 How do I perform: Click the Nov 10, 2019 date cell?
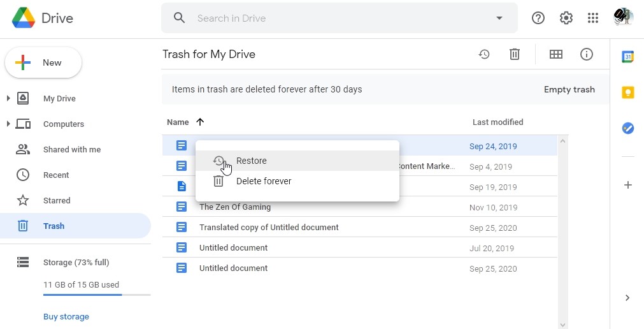point(493,208)
